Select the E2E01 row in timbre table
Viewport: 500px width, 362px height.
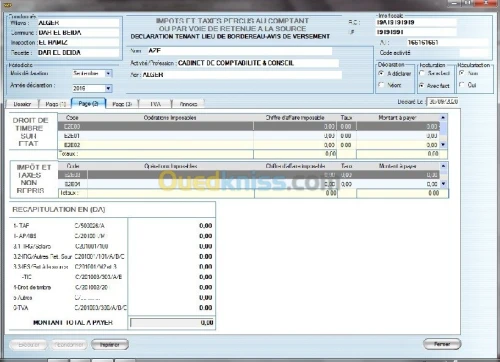[249, 136]
